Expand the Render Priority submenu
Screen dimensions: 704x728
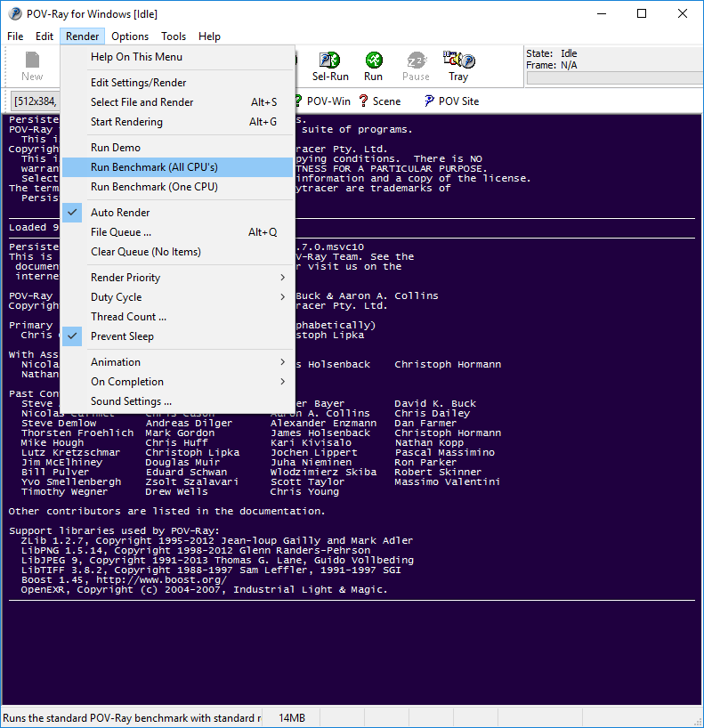point(178,278)
